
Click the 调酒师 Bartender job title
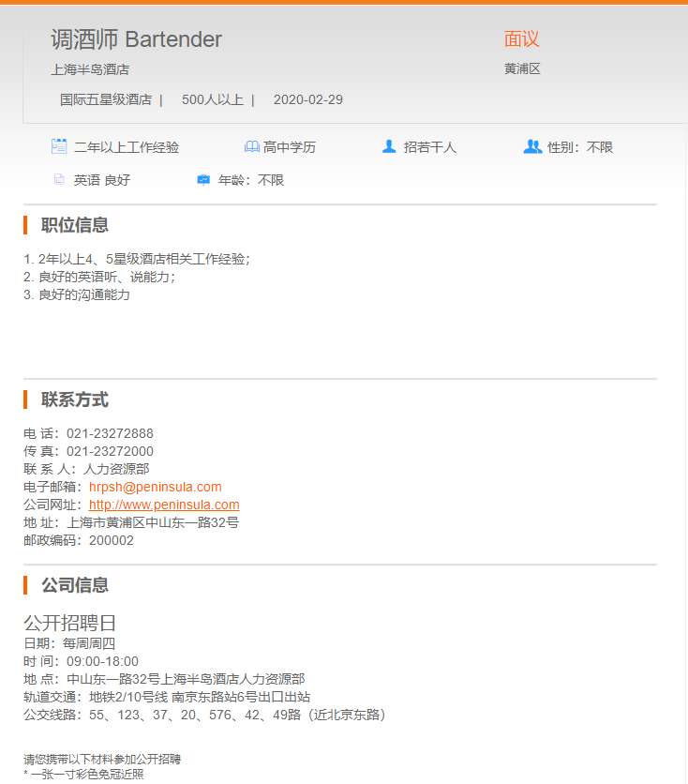click(136, 39)
